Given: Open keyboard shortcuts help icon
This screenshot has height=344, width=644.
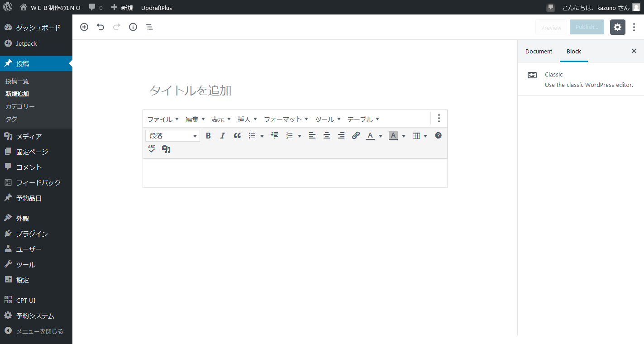Looking at the screenshot, I should coord(438,135).
